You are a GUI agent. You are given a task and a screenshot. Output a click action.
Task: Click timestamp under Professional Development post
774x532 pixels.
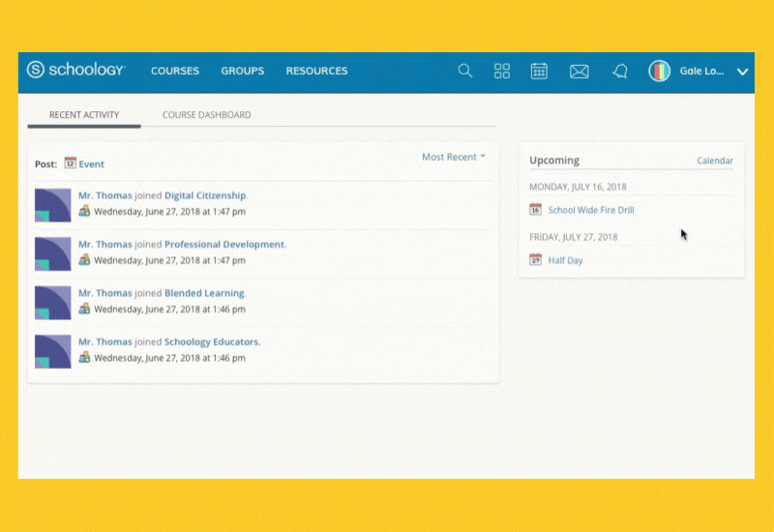tap(170, 260)
